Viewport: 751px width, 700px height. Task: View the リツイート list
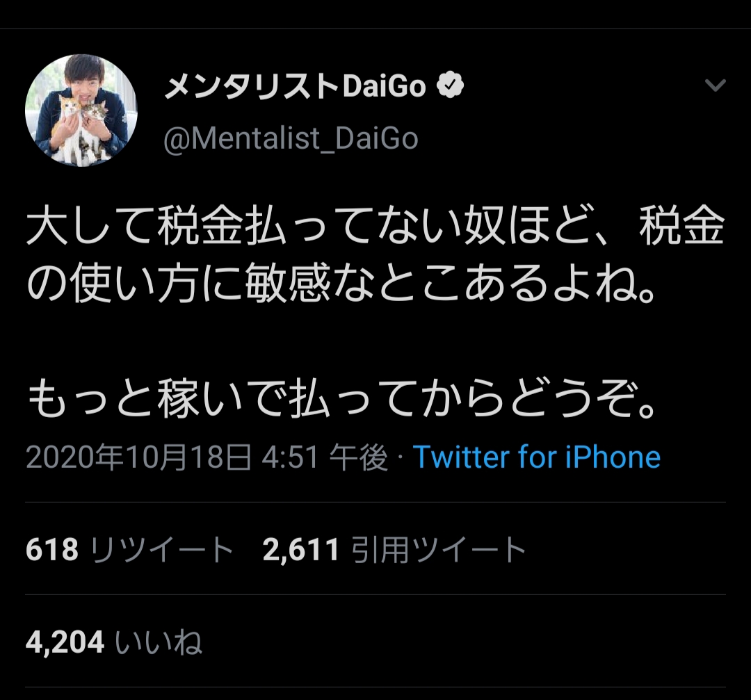(x=162, y=550)
